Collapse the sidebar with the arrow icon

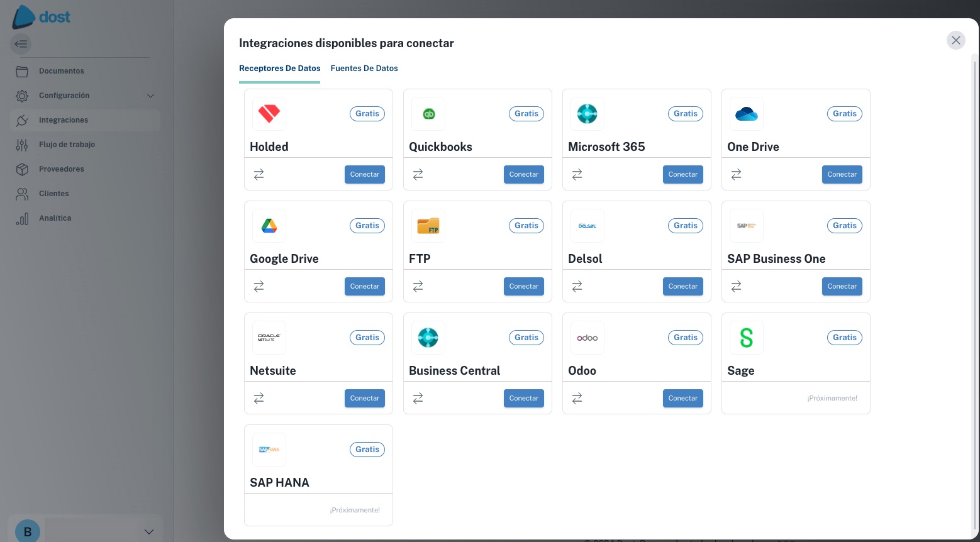(21, 44)
